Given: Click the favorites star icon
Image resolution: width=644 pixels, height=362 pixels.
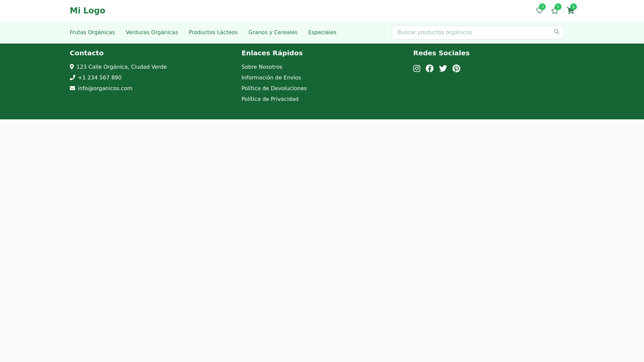Looking at the screenshot, I should tap(555, 11).
